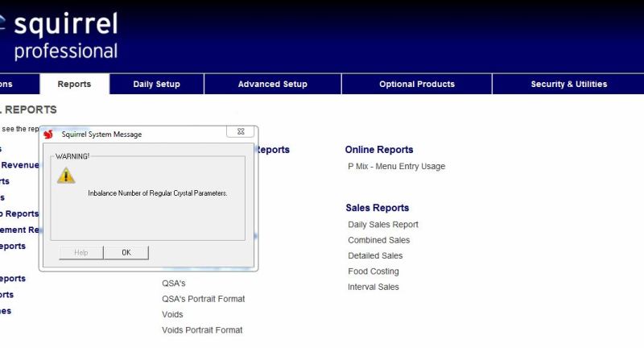This screenshot has height=348, width=644.
Task: Open the Detailed Sales report
Action: [375, 256]
